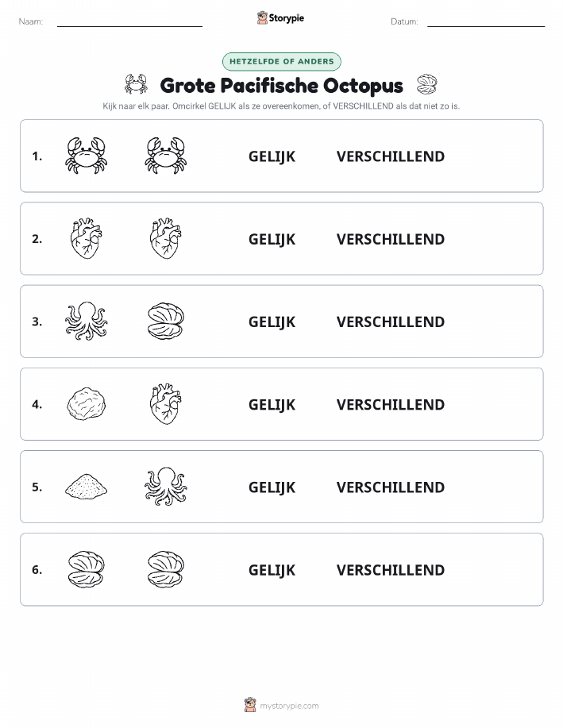Click the left crab in row 1
This screenshot has width=563, height=728.
[x=87, y=156]
